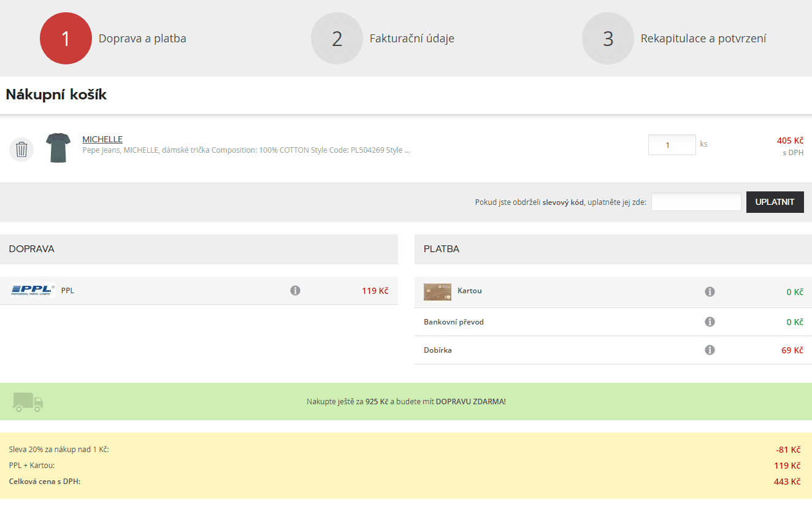Open the MICHELLE product link
This screenshot has height=511, width=812.
click(x=102, y=139)
